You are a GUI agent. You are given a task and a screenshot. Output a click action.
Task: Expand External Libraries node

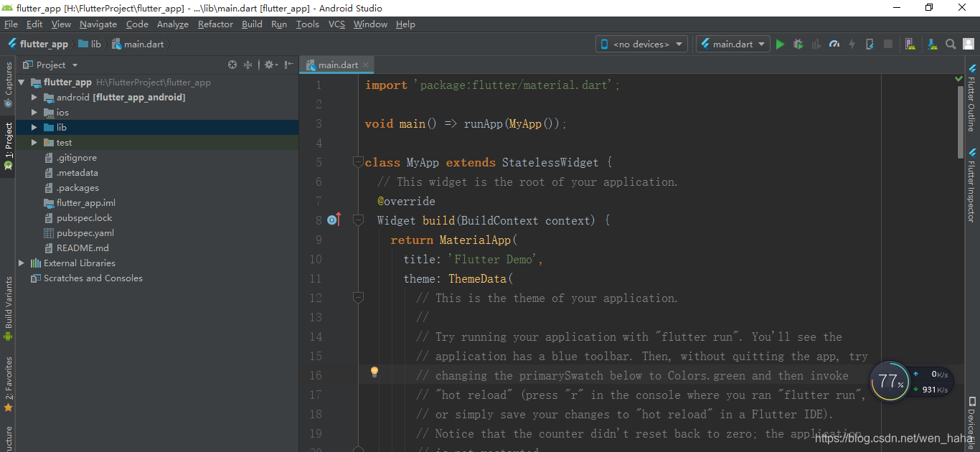pyautogui.click(x=22, y=263)
